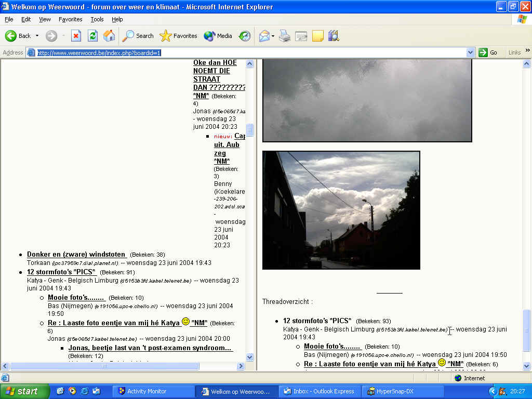Click the street storm cloud photo

pyautogui.click(x=341, y=210)
